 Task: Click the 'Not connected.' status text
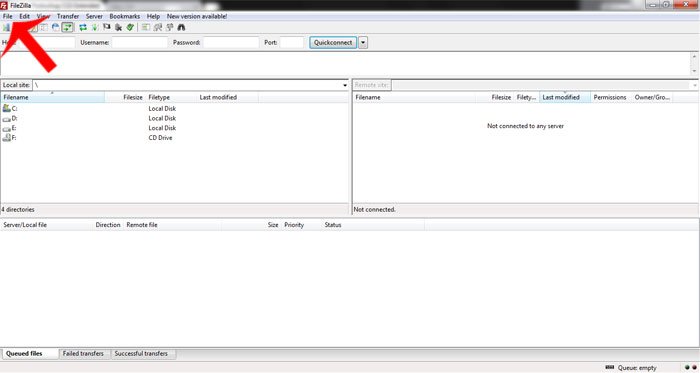[375, 209]
